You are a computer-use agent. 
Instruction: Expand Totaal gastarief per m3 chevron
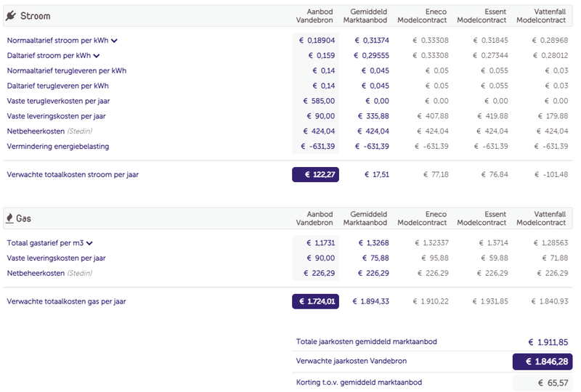89,243
